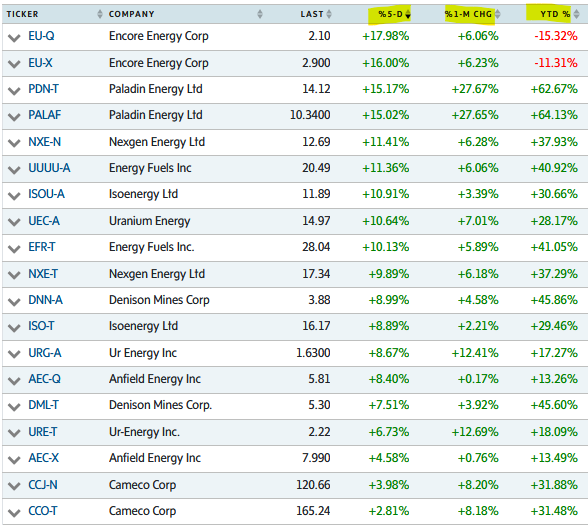
Task: Select the Denison Mines Corp. name in DML-T row
Action: point(160,405)
